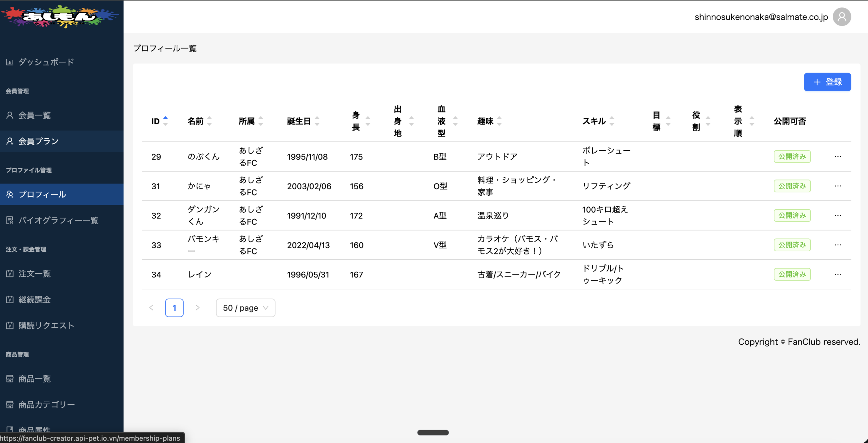Click the 会員一覧 person icon
This screenshot has height=443, width=868.
pyautogui.click(x=10, y=115)
